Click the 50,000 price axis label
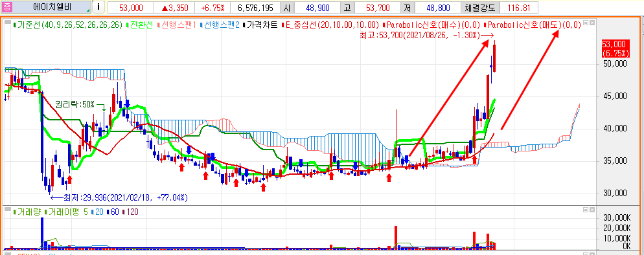This screenshot has width=644, height=255. [x=615, y=64]
